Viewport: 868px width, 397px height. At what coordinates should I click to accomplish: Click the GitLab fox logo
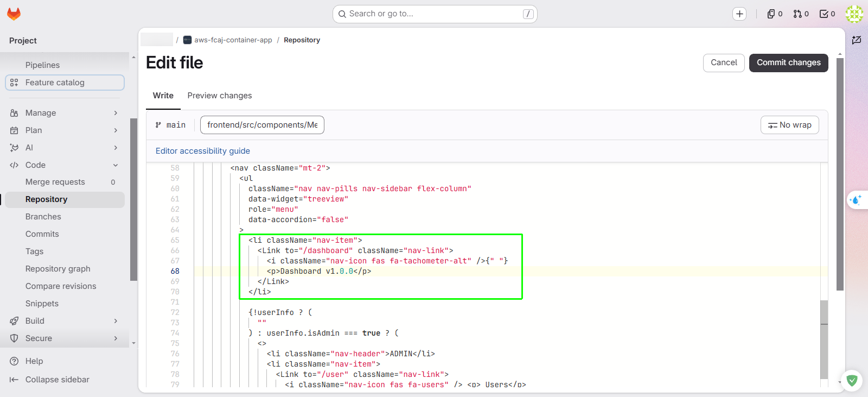pos(14,14)
